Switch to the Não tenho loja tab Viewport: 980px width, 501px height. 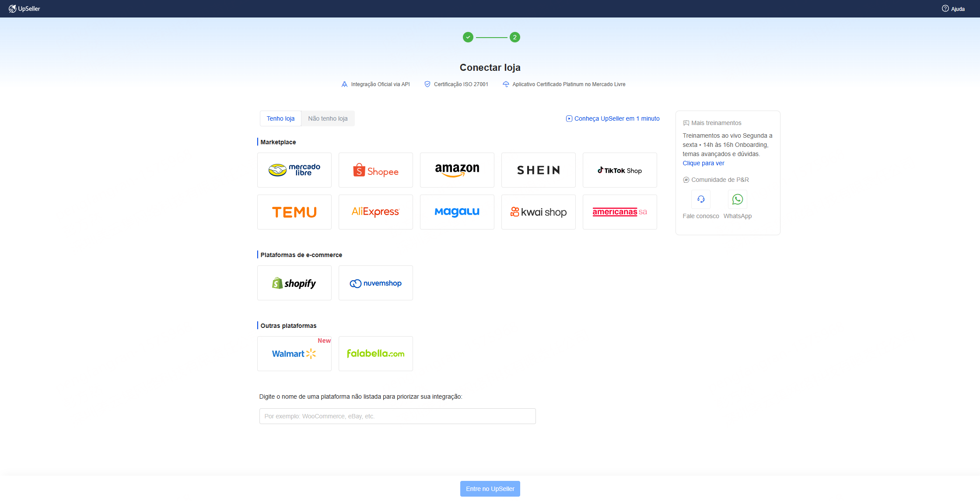pyautogui.click(x=328, y=118)
